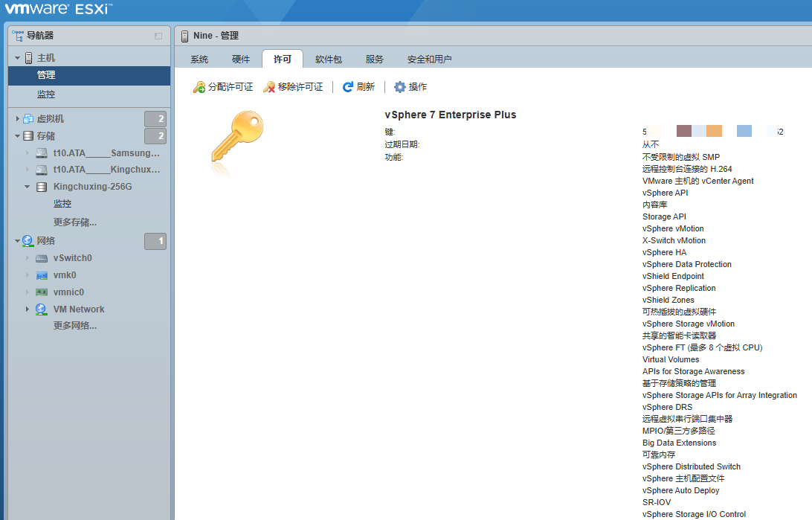Click 更多网络... link
The width and height of the screenshot is (812, 520).
pos(75,326)
